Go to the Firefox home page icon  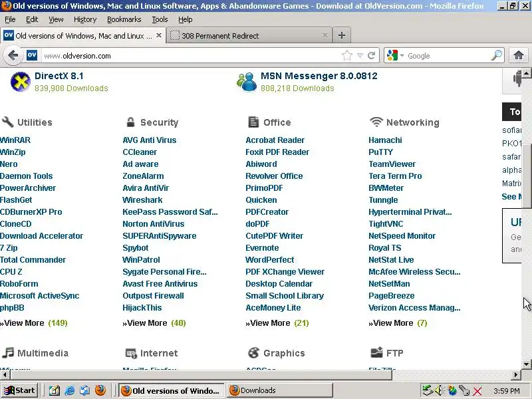tap(518, 55)
